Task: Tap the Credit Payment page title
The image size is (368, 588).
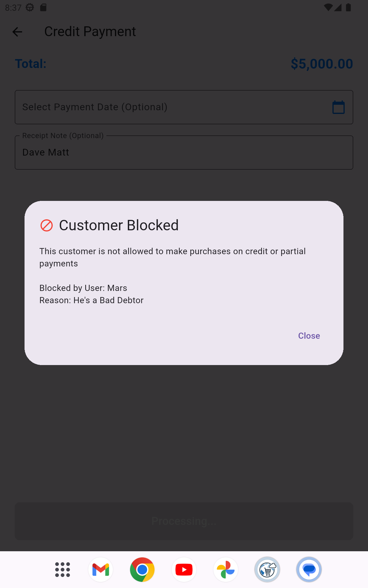Action: (90, 32)
